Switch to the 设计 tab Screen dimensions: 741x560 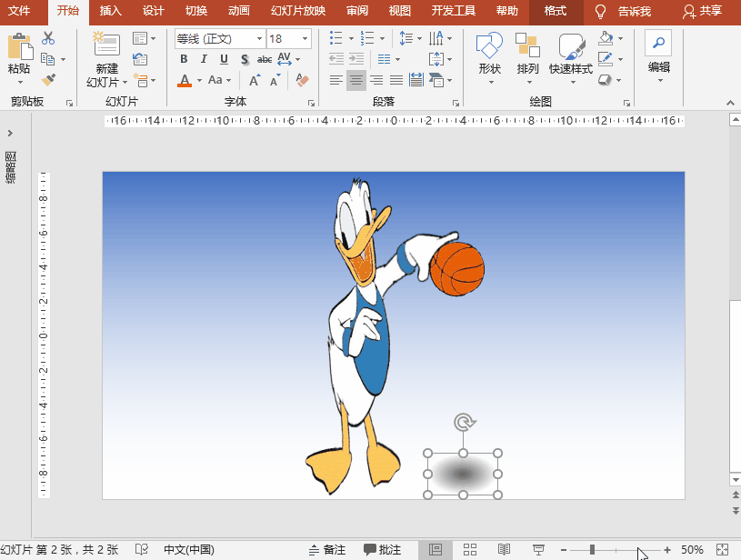click(153, 10)
